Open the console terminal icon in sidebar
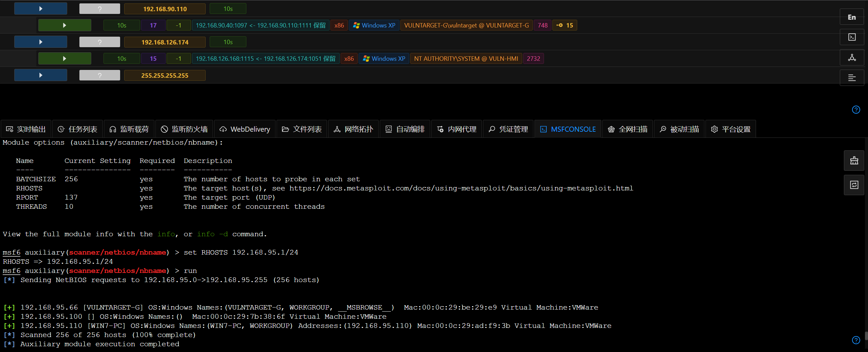The image size is (868, 352). pyautogui.click(x=852, y=37)
